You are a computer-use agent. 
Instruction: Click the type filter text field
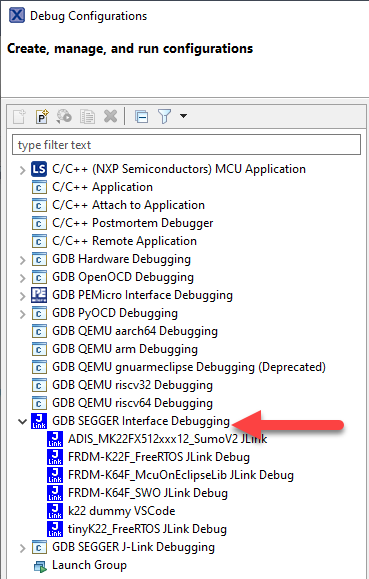(187, 145)
